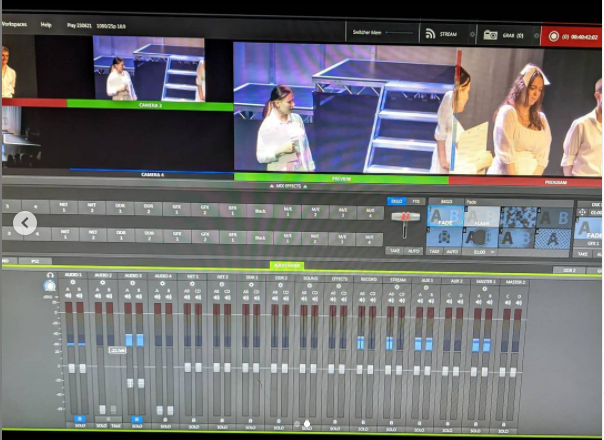Select NET 1 on top switcher row
604x440 pixels.
pos(64,208)
